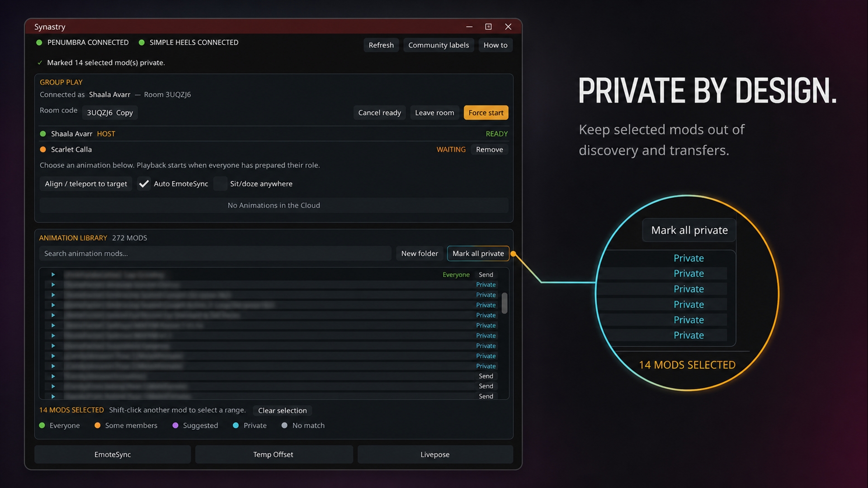Image resolution: width=868 pixels, height=488 pixels.
Task: Click purple Suggested legend dot
Action: [175, 426]
